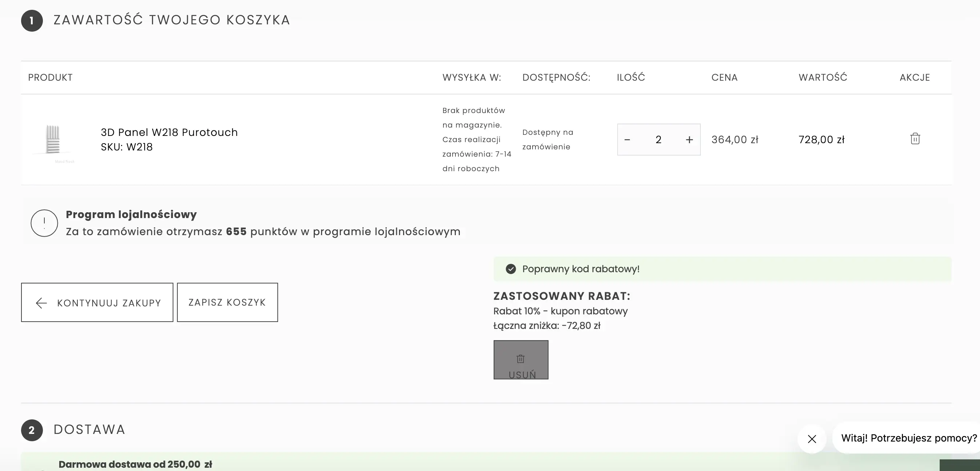Click the quantity field showing 2

pyautogui.click(x=658, y=140)
